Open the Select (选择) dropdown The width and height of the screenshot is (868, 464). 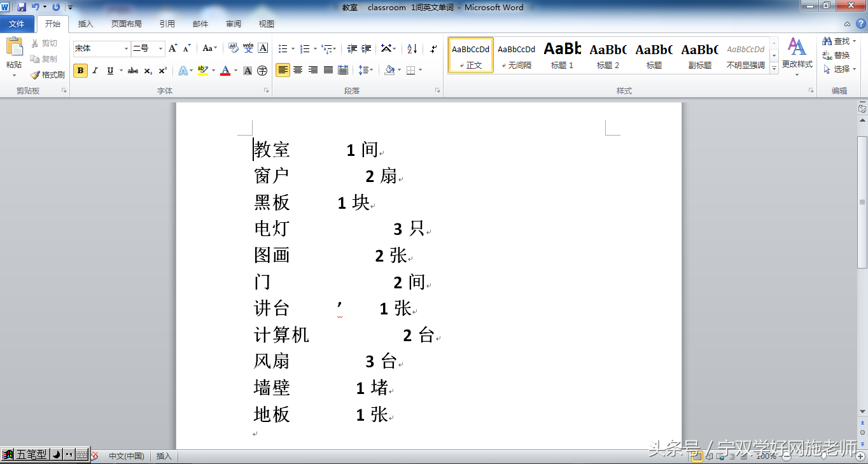(x=840, y=69)
